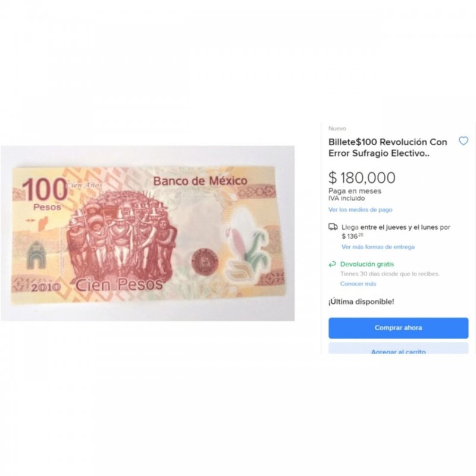Click the Paga en meses text

click(355, 191)
